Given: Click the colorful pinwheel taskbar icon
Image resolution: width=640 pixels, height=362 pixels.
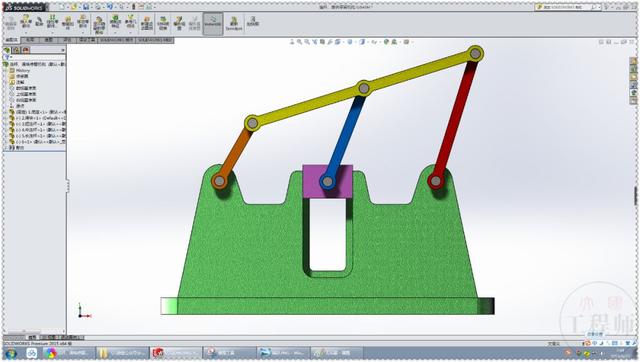Looking at the screenshot, I should (x=51, y=353).
